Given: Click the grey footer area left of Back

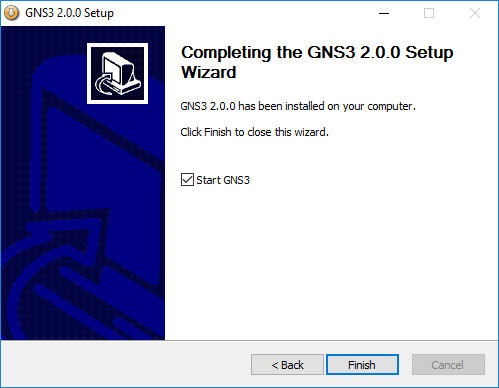Looking at the screenshot, I should click(x=126, y=364).
